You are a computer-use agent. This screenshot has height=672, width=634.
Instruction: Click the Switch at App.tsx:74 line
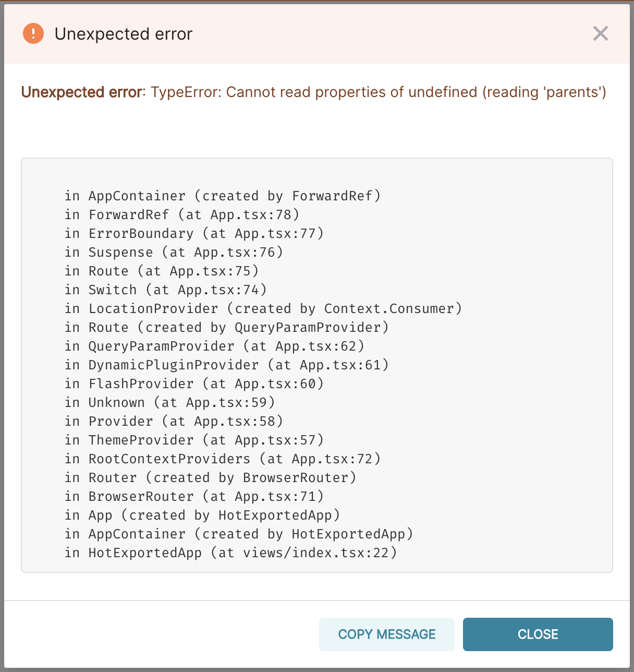[166, 290]
